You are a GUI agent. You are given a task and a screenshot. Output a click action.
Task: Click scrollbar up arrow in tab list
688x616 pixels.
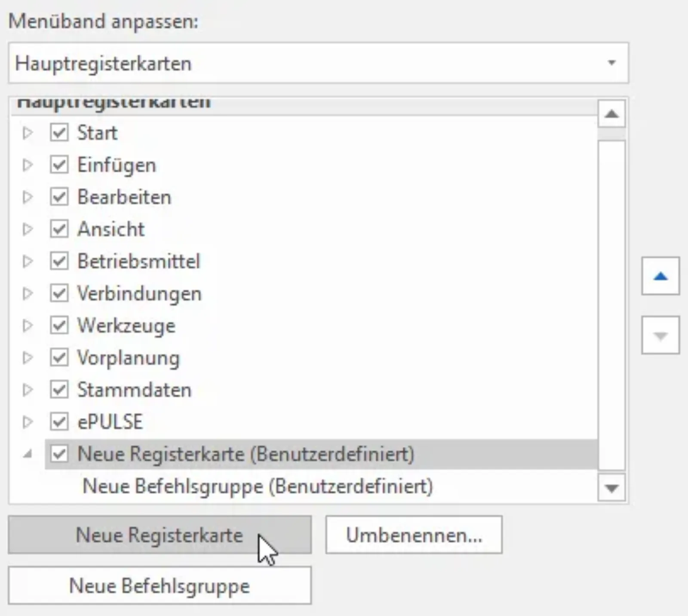coord(611,114)
